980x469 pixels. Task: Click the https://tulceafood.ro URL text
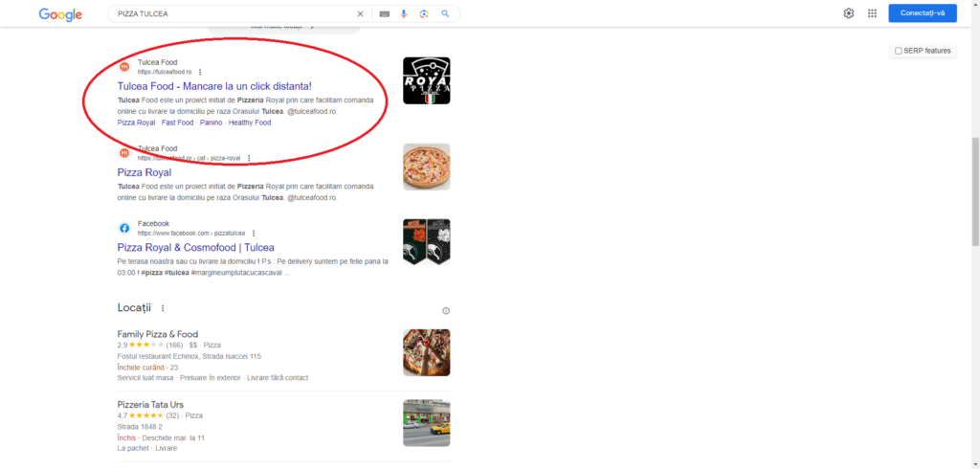click(x=165, y=72)
